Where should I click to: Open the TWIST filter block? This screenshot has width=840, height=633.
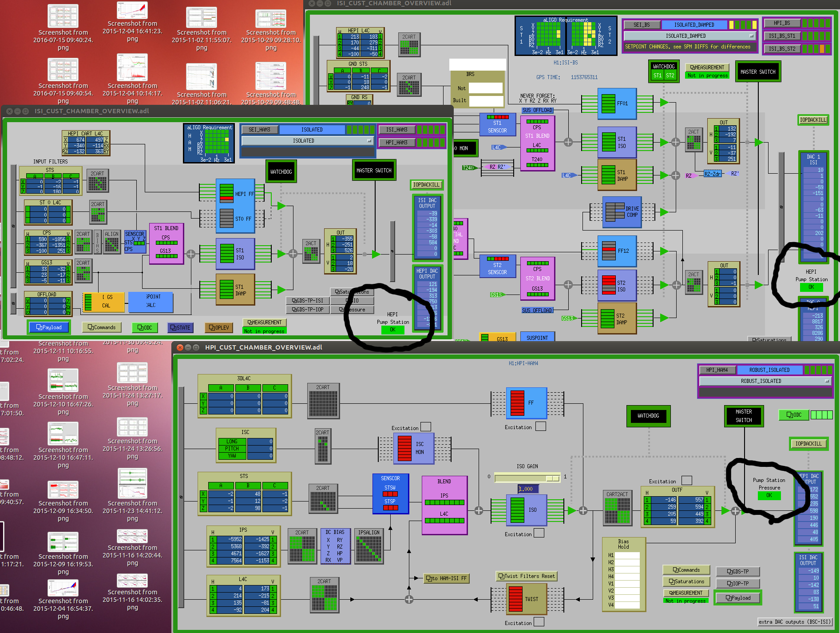527,599
